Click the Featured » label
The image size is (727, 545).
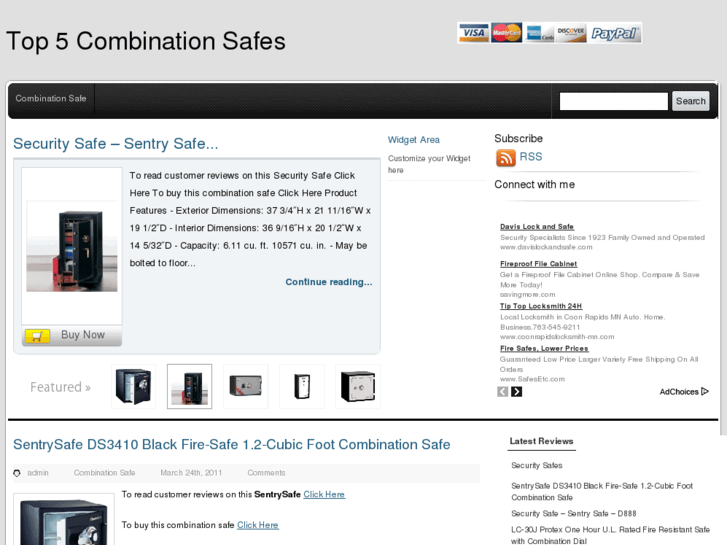click(60, 387)
